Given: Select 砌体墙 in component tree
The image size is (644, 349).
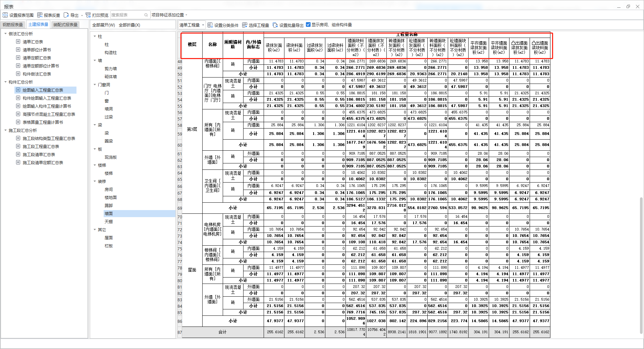Looking at the screenshot, I should click(x=111, y=77).
